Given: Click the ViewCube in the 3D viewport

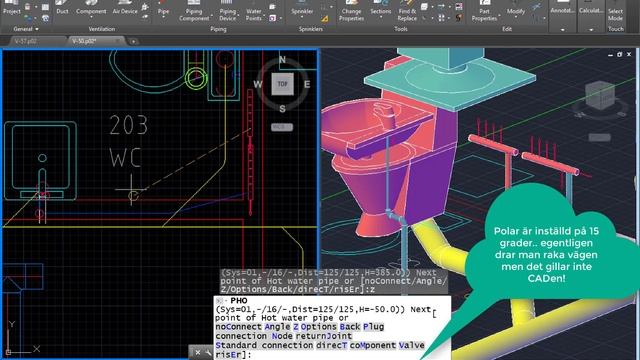Looking at the screenshot, I should pos(600,96).
